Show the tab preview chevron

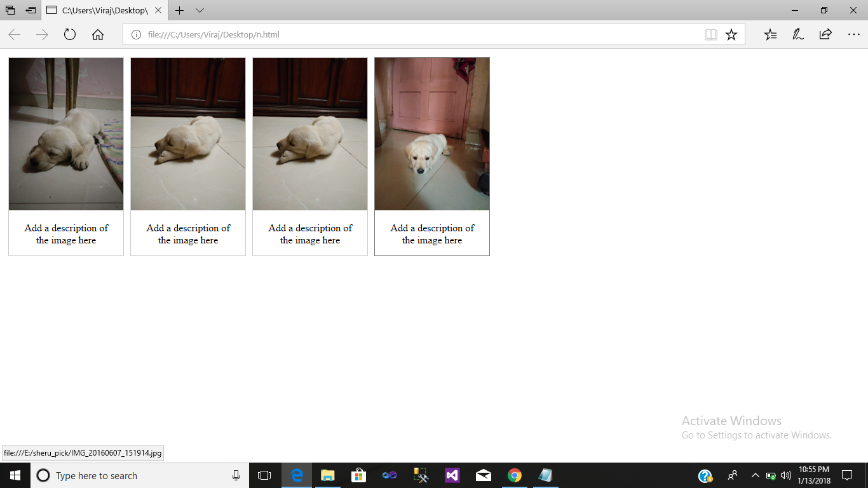[200, 10]
